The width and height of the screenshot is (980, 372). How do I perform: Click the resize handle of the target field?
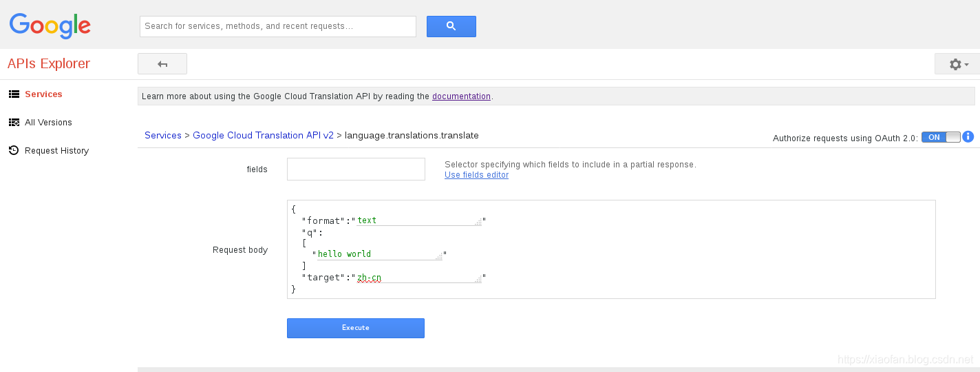(478, 280)
